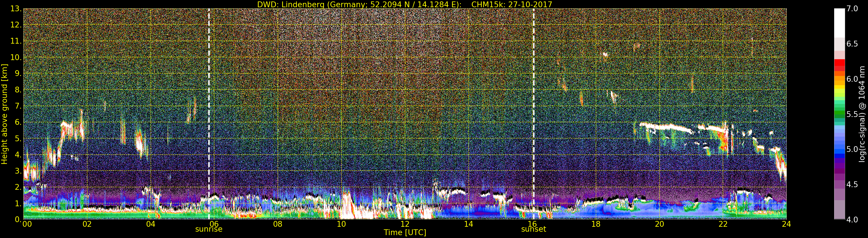
Task: Click the '12' time axis tick label
Action: [405, 224]
